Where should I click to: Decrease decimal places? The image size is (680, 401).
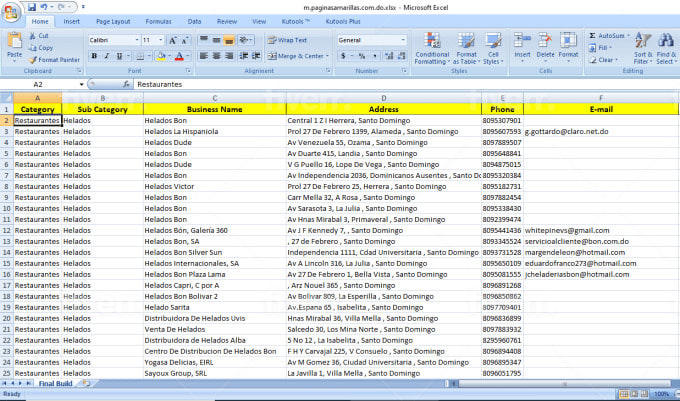[x=402, y=56]
